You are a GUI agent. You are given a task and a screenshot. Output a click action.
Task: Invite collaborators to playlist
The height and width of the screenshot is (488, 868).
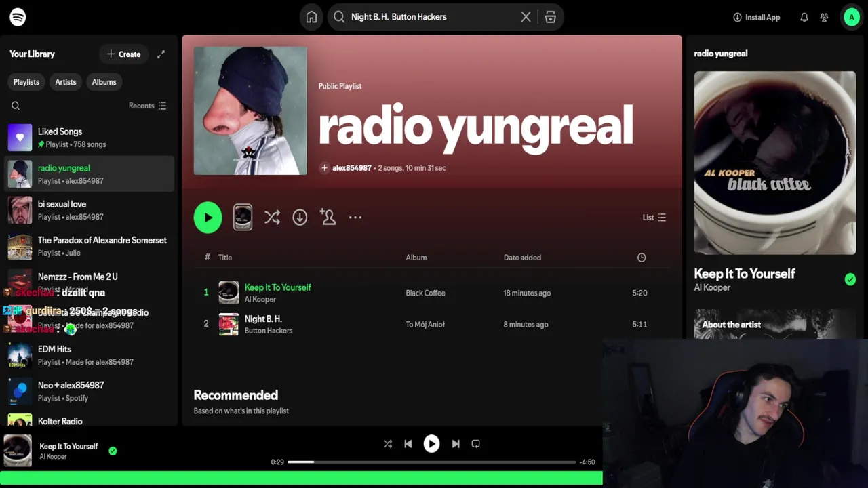328,218
